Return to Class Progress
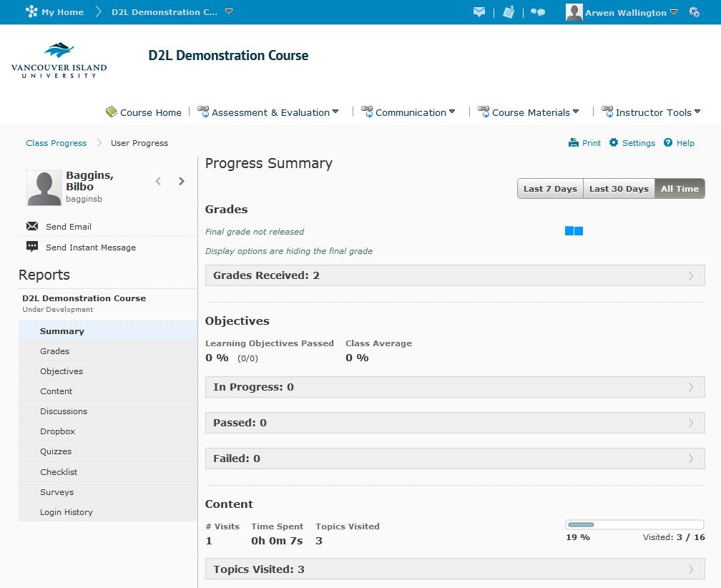Screen dimensions: 721x588 click(x=56, y=143)
